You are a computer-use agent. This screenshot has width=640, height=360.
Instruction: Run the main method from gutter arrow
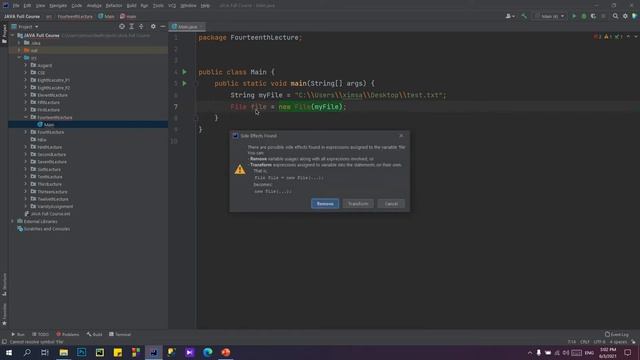[184, 83]
